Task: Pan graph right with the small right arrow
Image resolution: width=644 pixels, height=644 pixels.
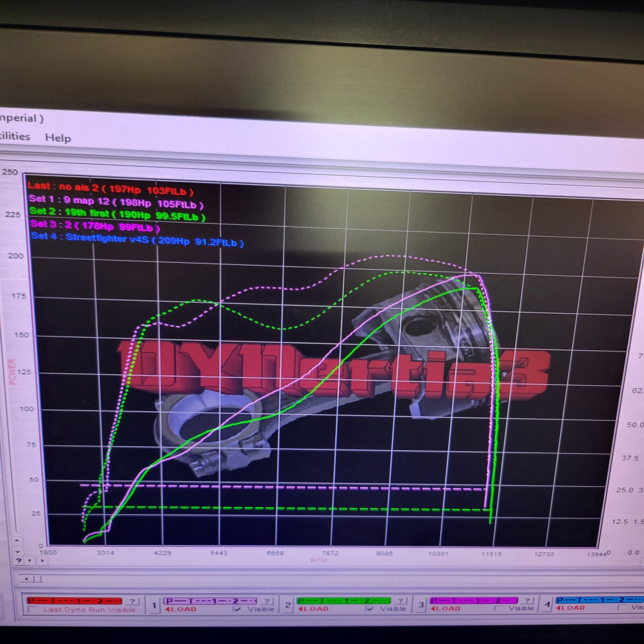Action: coord(42,560)
